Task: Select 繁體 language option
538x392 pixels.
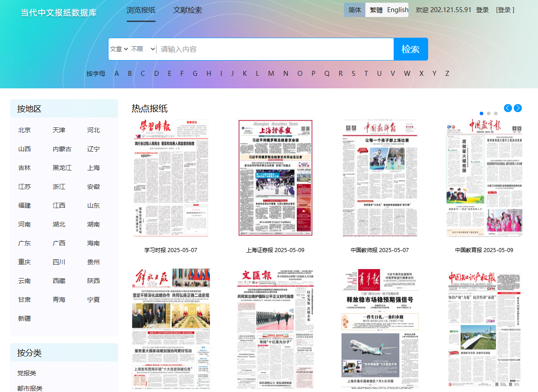Action: 376,10
